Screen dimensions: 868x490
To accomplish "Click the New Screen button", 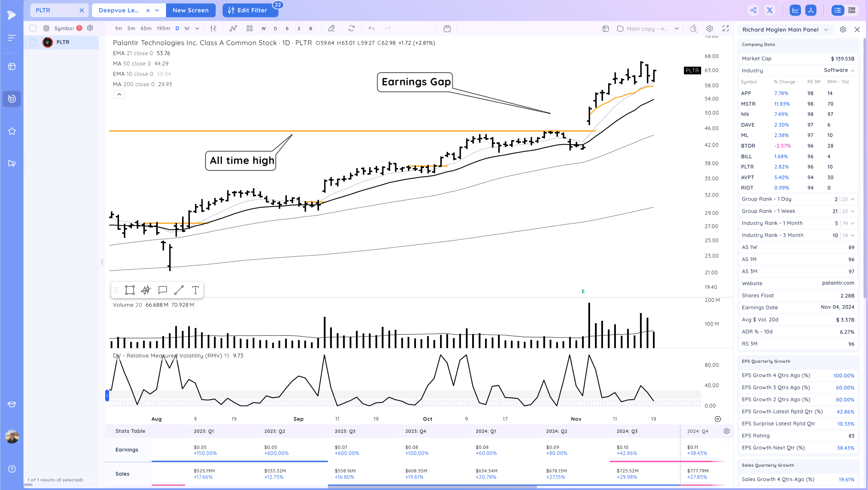I will pos(191,10).
